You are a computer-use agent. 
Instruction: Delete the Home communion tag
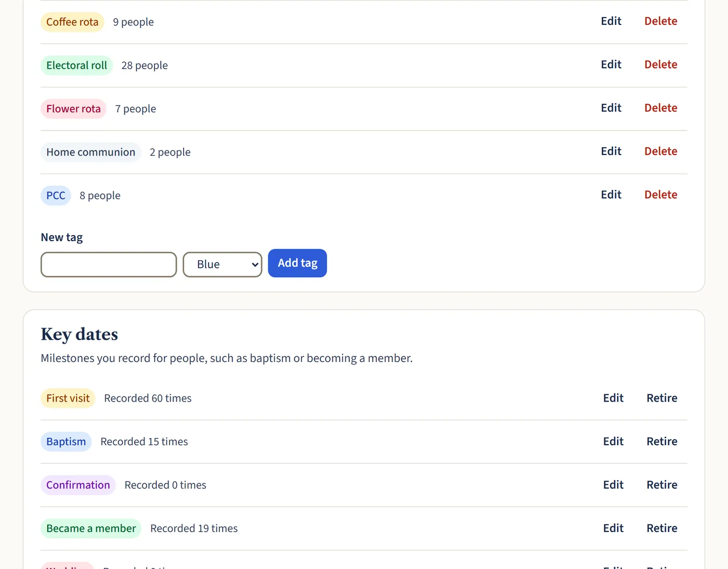click(x=661, y=151)
